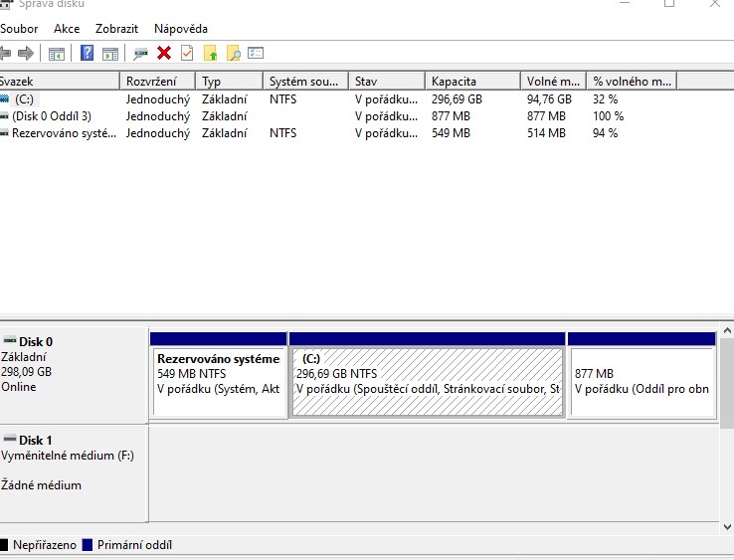Sort by the % volného místa column header
This screenshot has width=734, height=560.
pos(632,81)
